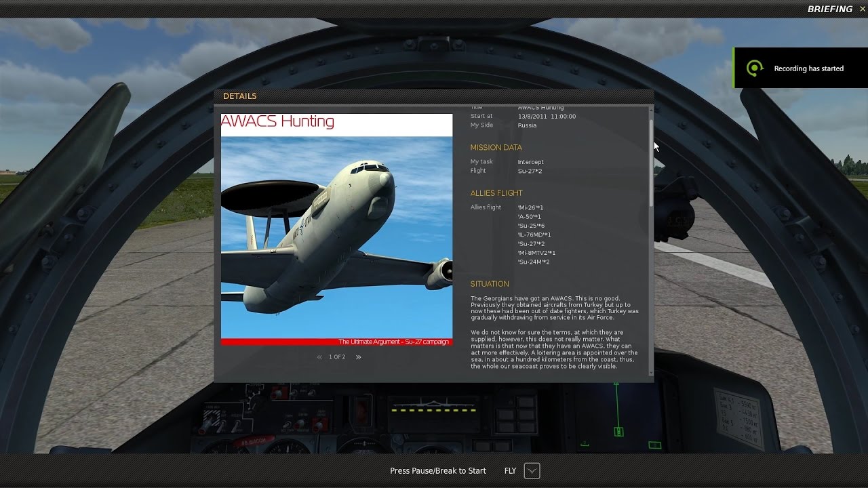This screenshot has width=868, height=488.
Task: Click the BRIEFING title label
Action: (x=830, y=9)
